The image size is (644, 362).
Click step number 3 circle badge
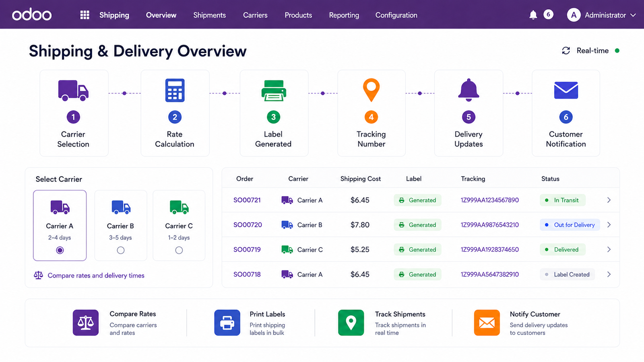[x=273, y=117]
